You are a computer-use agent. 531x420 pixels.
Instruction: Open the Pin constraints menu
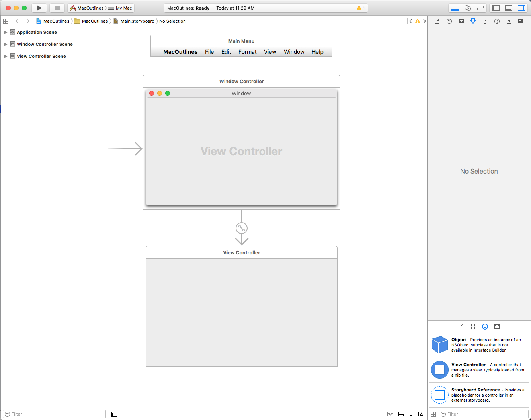[411, 414]
